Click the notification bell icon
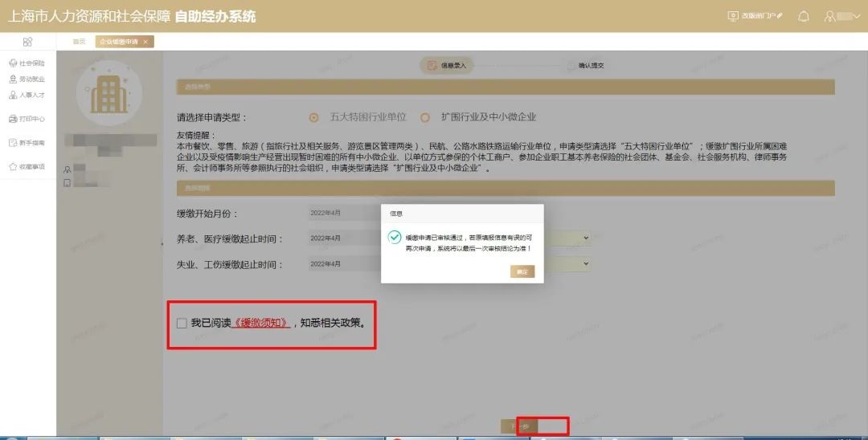The height and width of the screenshot is (440, 868). click(803, 16)
